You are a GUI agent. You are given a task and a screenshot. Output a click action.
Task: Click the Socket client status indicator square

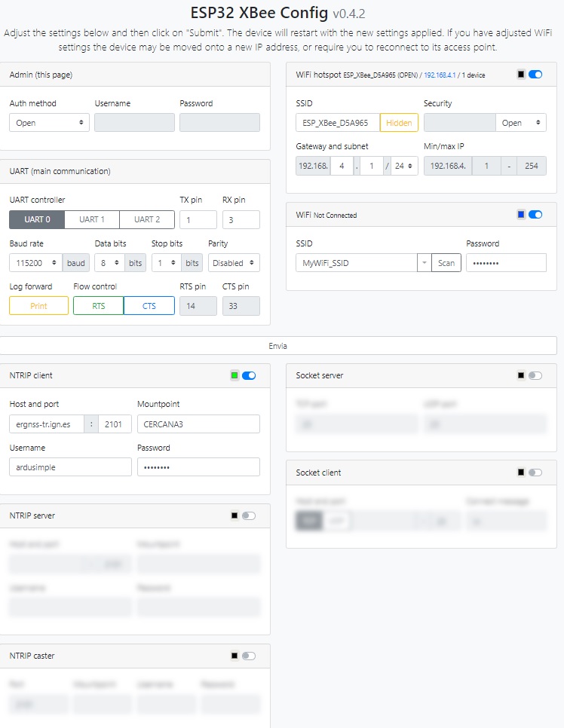521,473
